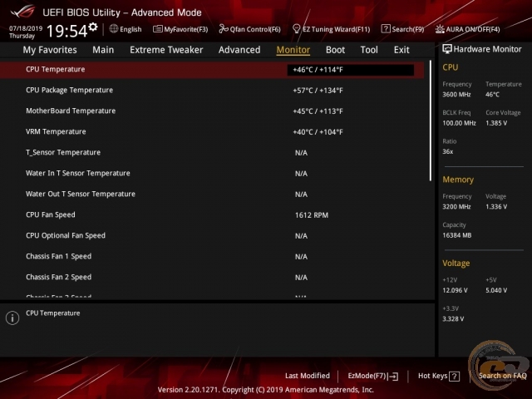
Task: Open Exit tab
Action: coord(401,50)
